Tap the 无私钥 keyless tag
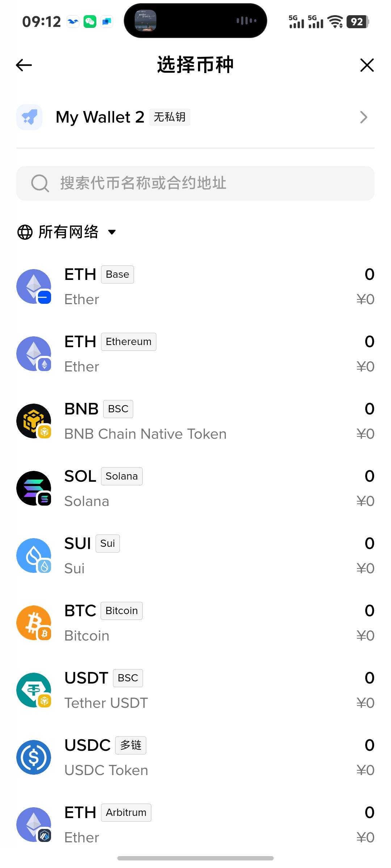The image size is (391, 868). [x=170, y=117]
